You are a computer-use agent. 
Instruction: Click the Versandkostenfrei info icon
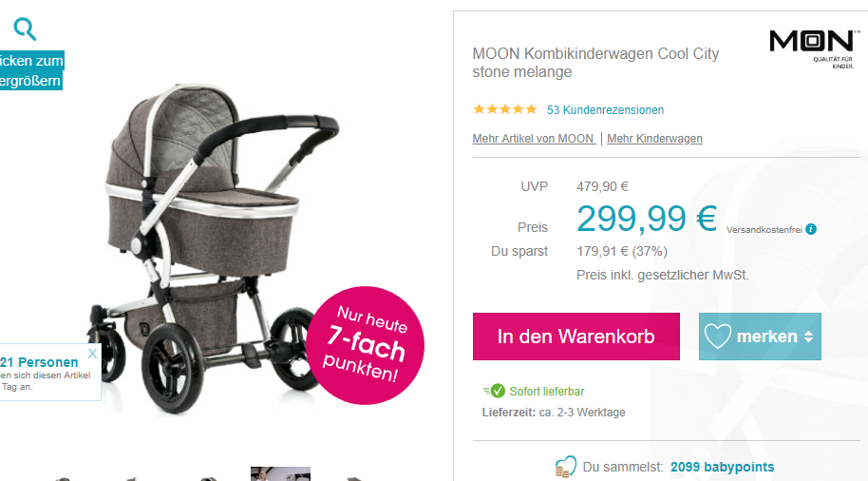[811, 229]
